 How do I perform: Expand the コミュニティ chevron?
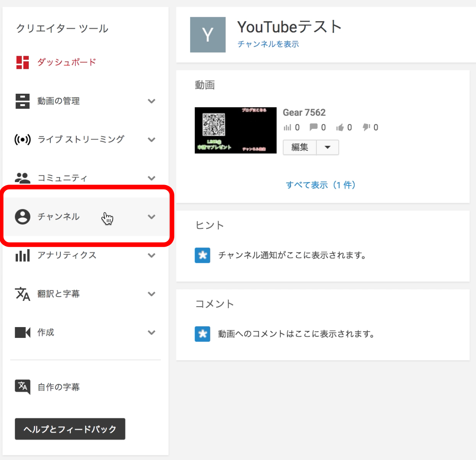[x=151, y=178]
